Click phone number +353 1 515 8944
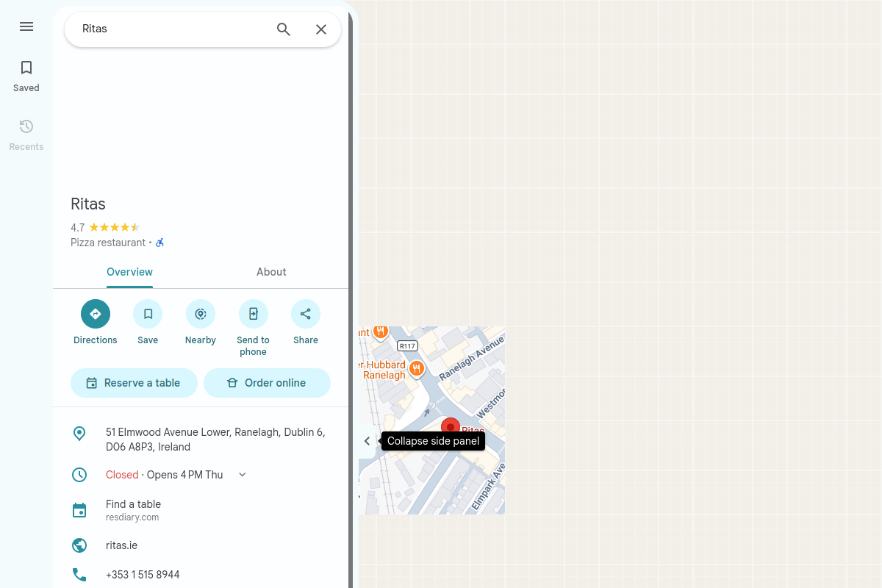The height and width of the screenshot is (588, 882). pos(143,575)
